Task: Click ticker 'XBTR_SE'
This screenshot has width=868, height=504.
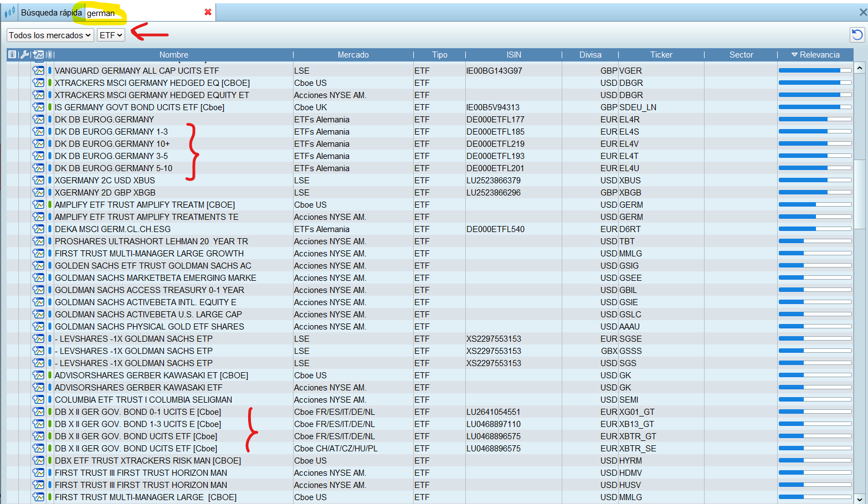Action: [638, 448]
